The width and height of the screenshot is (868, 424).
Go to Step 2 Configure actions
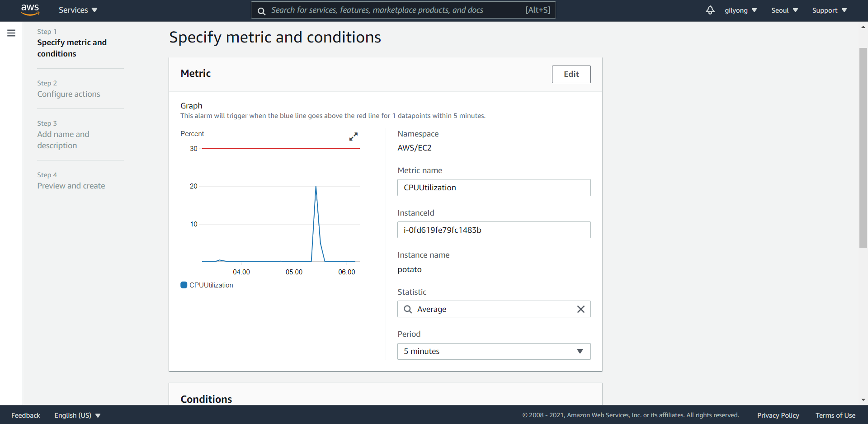tap(69, 94)
